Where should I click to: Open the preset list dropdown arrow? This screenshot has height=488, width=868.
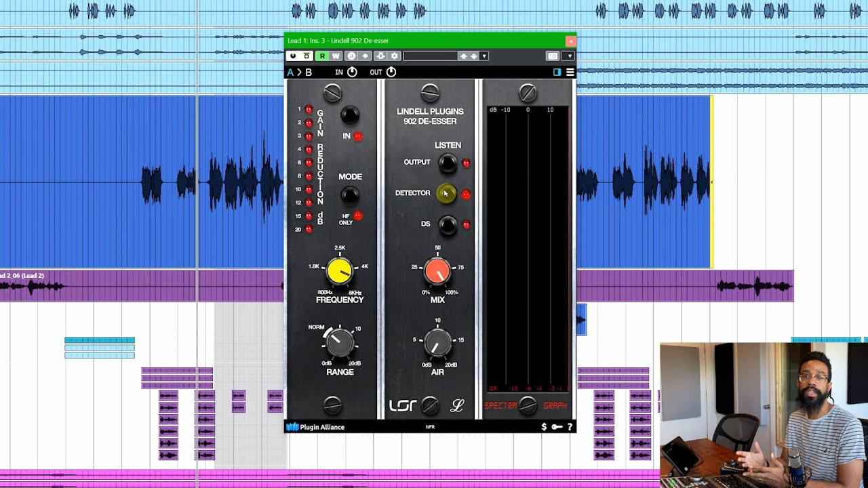[x=484, y=56]
